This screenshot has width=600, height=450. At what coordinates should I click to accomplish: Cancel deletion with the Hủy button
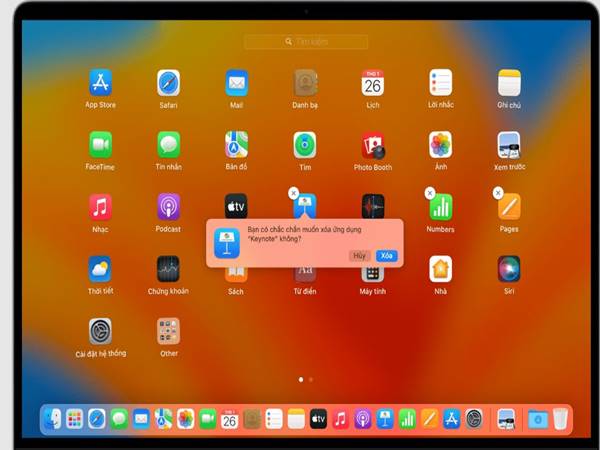coord(359,256)
